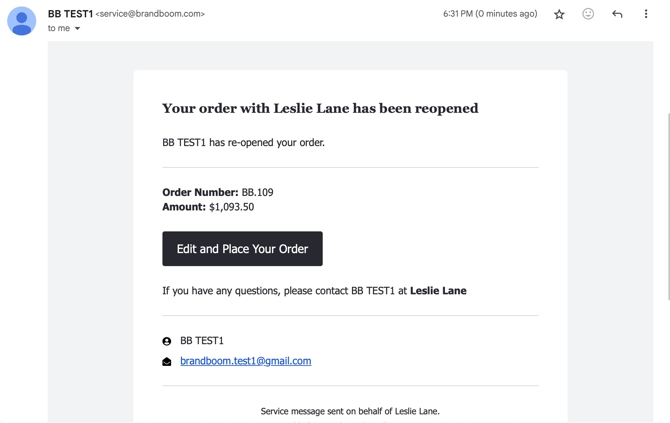Click bold Leslie Lane in contact sentence

click(438, 291)
